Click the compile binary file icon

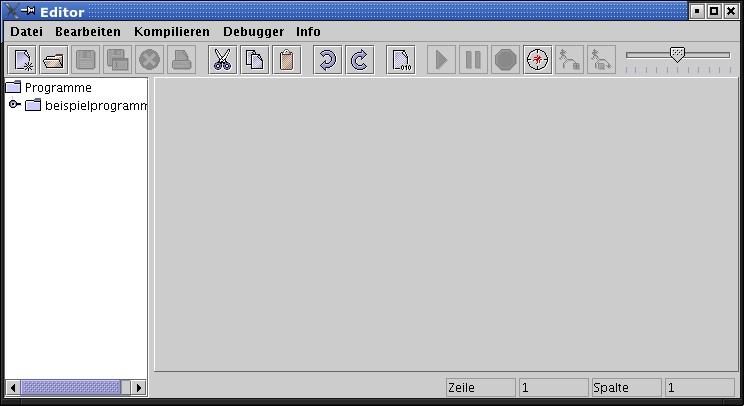point(401,60)
